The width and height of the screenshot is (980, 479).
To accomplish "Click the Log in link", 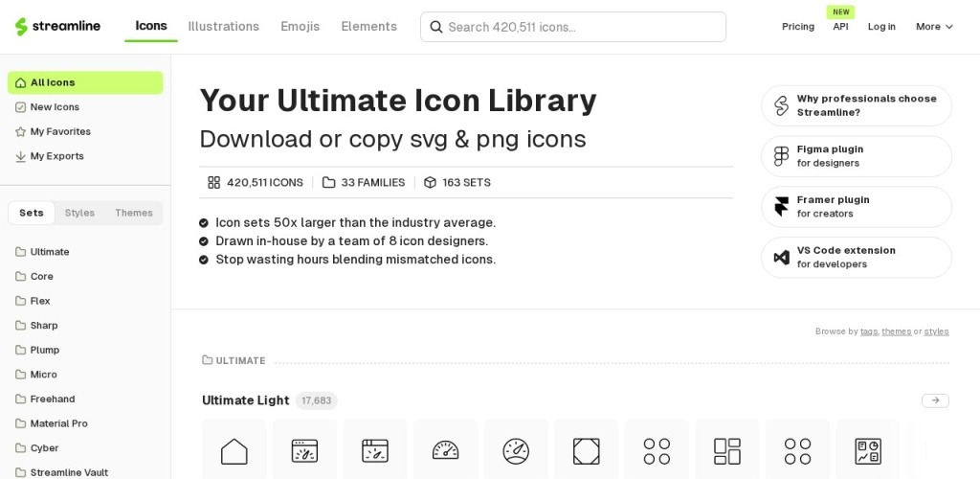I will 881,27.
